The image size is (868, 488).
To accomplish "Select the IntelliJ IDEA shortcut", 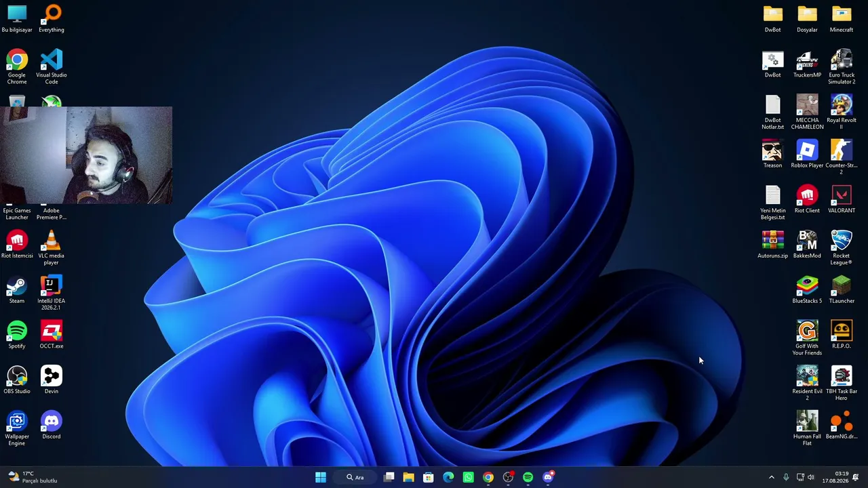I will click(52, 293).
